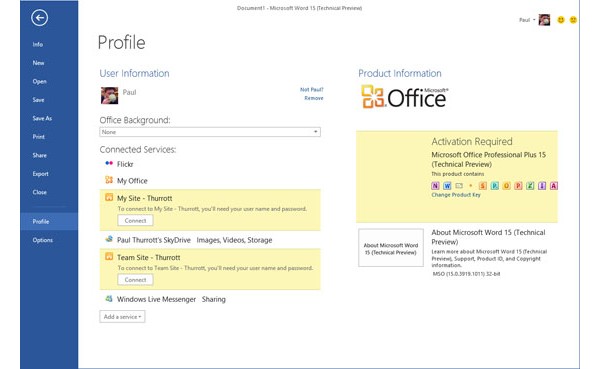This screenshot has width=600, height=369.
Task: Click the MSO (15.0.3919.1011) 32-bit version text
Action: (x=466, y=274)
